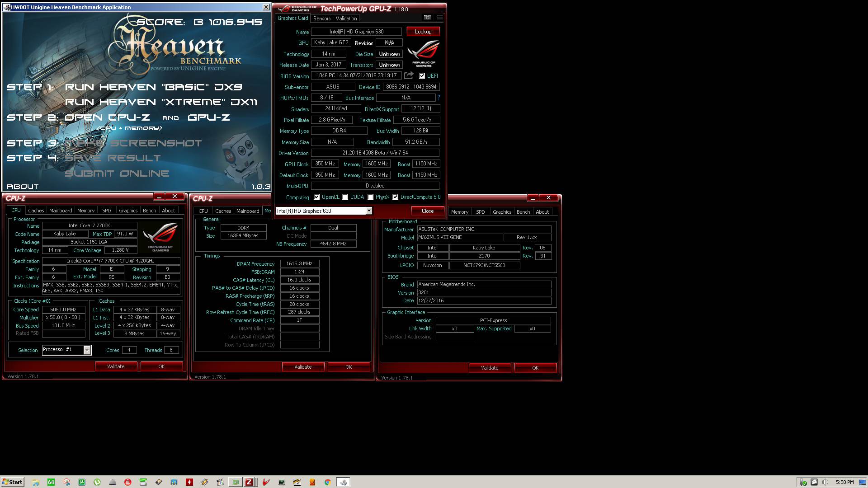Open Graphics tab in right CPU-Z window
Screen dimensions: 868x488
(502, 212)
